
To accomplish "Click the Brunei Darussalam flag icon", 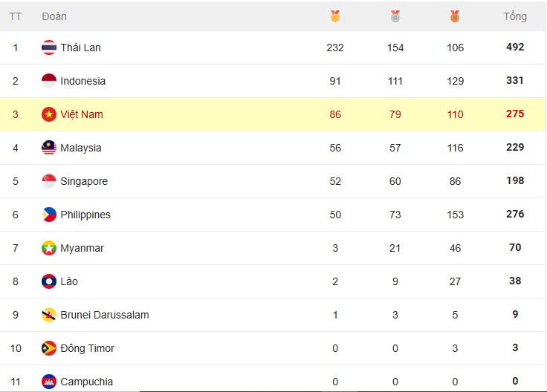I will [49, 315].
